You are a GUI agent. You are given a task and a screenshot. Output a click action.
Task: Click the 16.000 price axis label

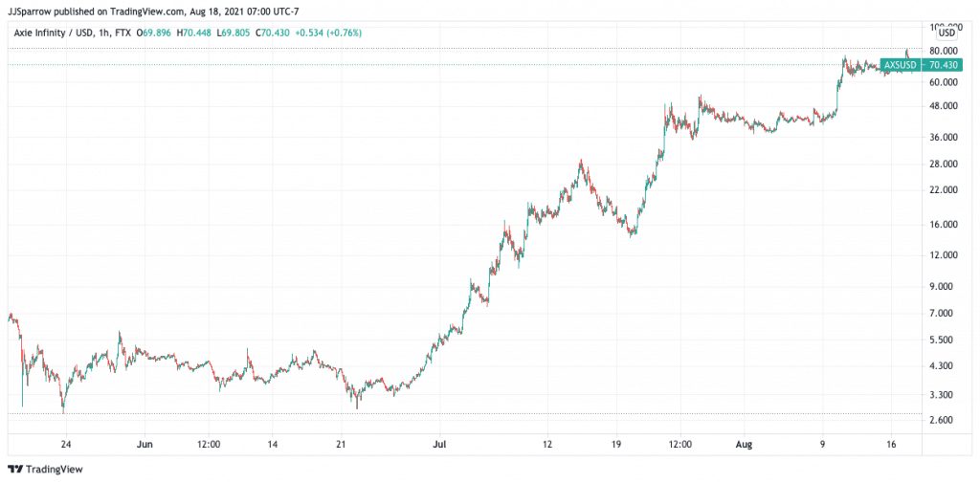pos(943,225)
